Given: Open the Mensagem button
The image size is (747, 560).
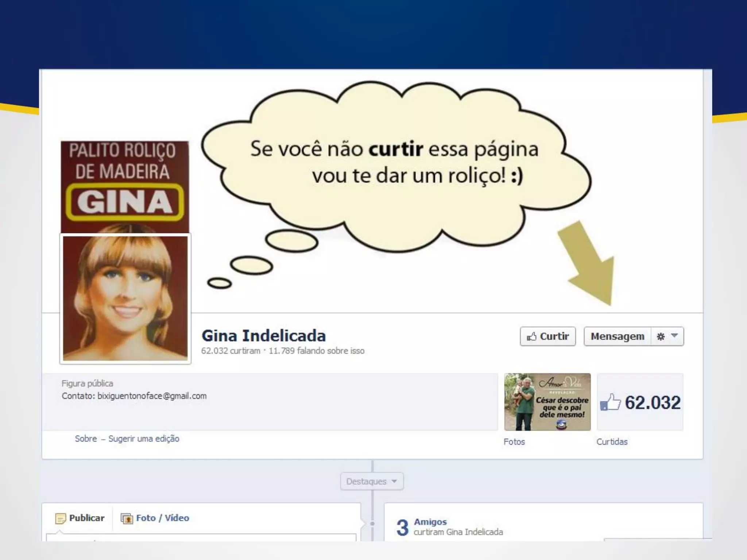Looking at the screenshot, I should 617,336.
